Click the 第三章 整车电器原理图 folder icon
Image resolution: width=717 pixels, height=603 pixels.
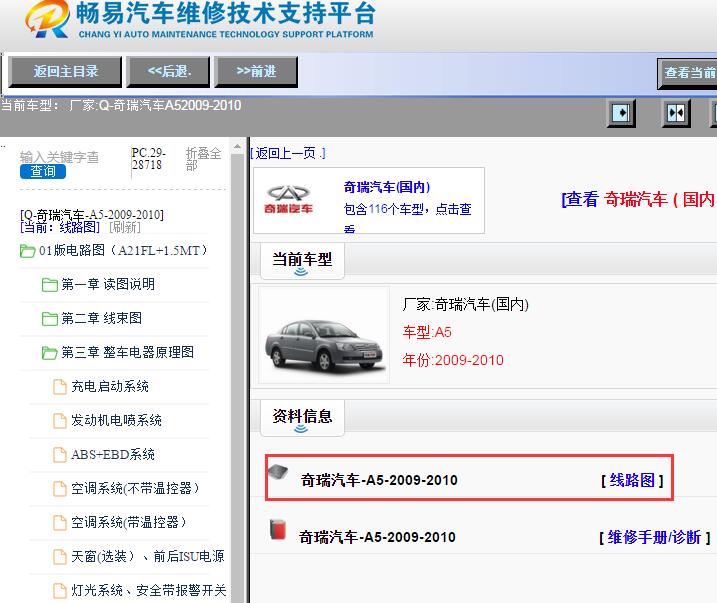click(x=49, y=353)
